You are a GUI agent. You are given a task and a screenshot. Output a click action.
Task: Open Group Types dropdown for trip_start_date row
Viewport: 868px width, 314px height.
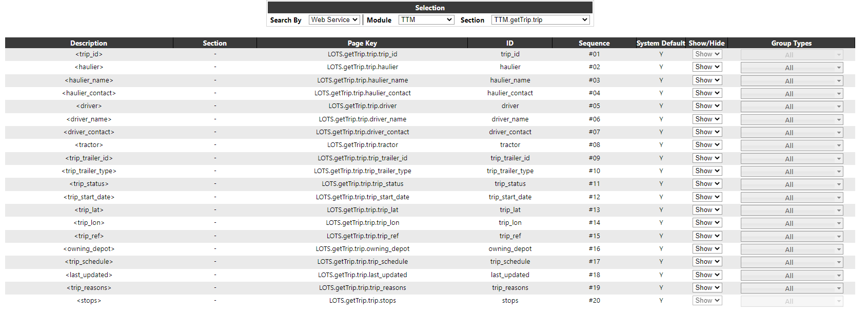pos(792,198)
